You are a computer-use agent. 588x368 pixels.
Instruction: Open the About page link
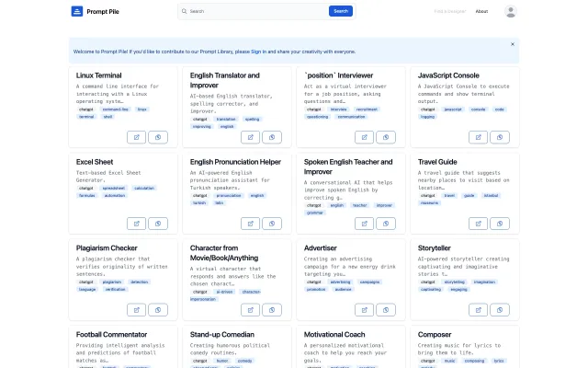click(482, 11)
